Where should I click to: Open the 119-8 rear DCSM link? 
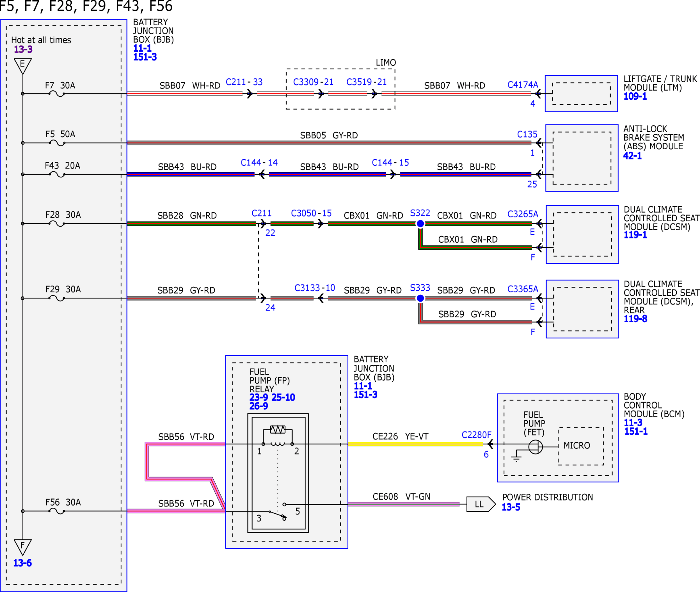[635, 318]
